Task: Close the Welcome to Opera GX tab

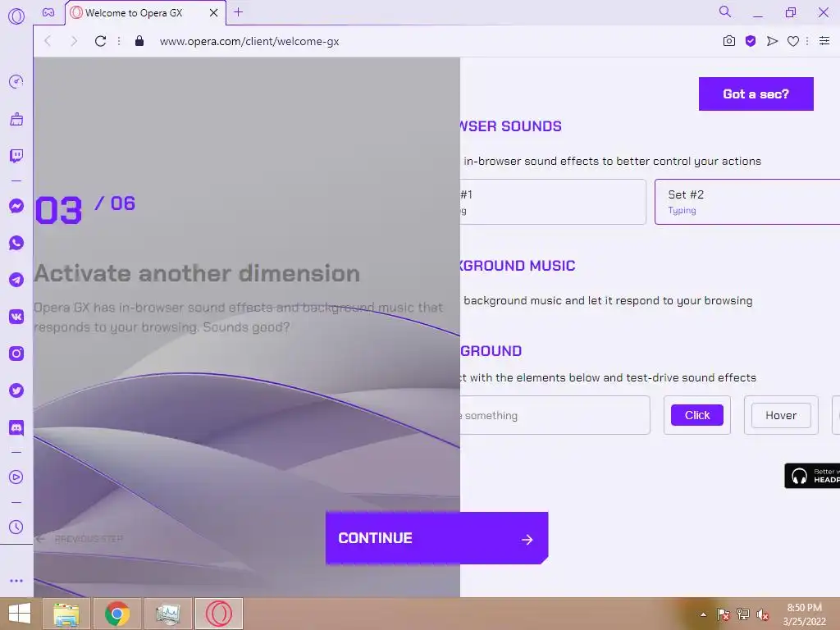Action: [x=214, y=13]
